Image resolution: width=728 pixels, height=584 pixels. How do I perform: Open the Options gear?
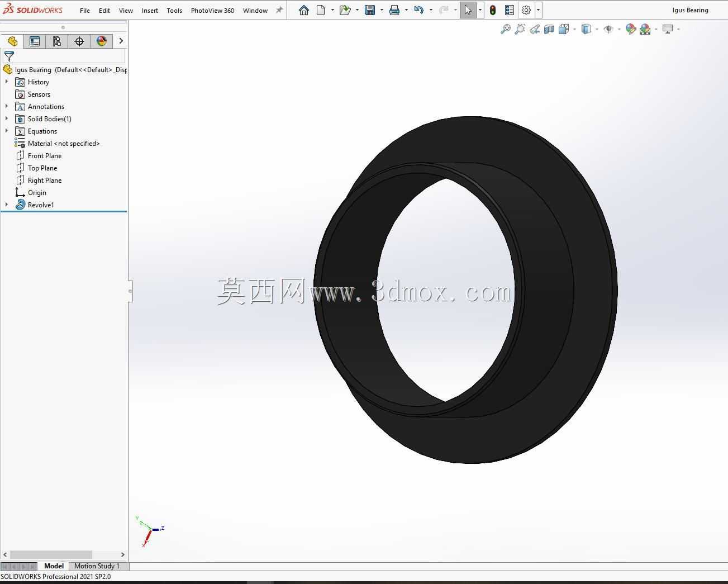(x=526, y=10)
